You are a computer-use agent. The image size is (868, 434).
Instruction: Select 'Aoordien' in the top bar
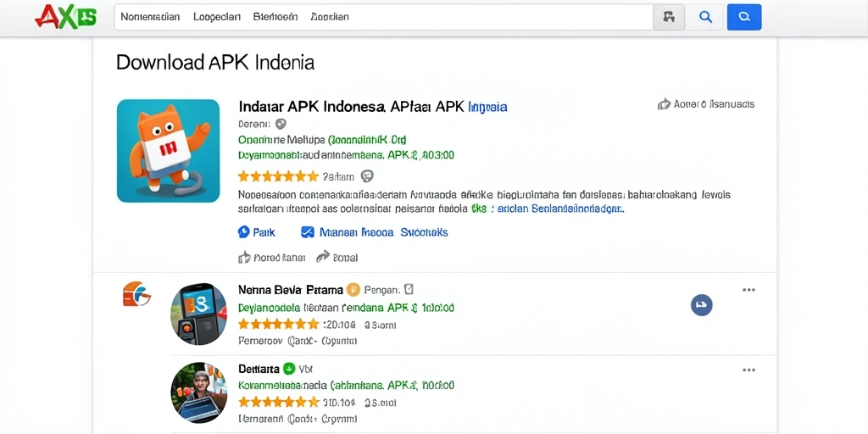330,17
